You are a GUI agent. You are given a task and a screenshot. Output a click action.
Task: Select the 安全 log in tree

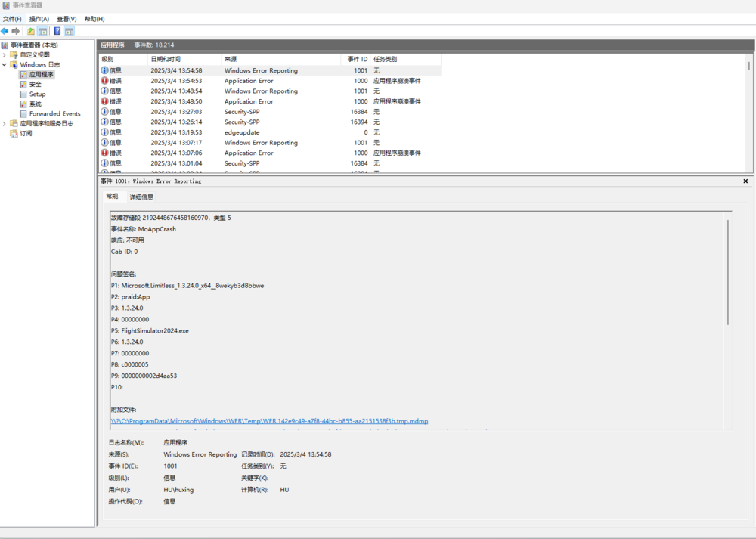[35, 85]
